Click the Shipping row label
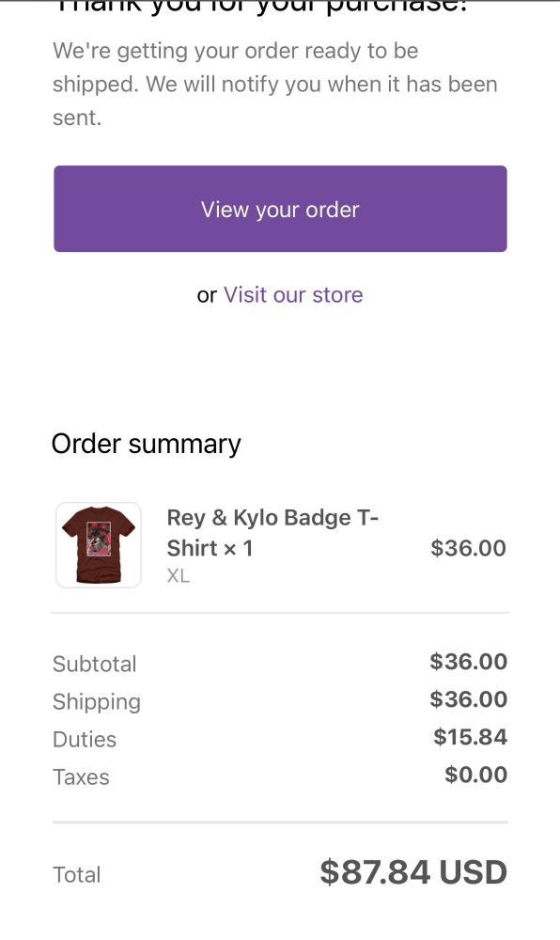Image resolution: width=560 pixels, height=940 pixels. [96, 701]
